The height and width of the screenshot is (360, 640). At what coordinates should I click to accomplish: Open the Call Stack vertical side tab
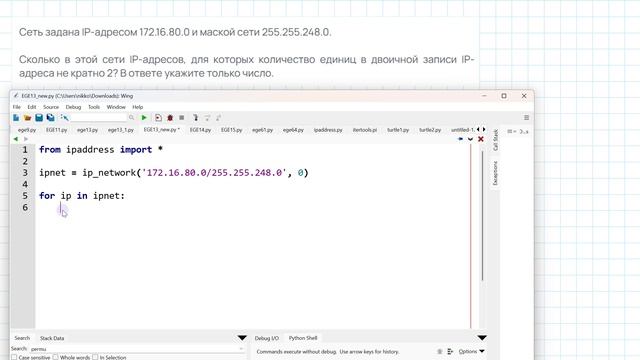point(496,140)
